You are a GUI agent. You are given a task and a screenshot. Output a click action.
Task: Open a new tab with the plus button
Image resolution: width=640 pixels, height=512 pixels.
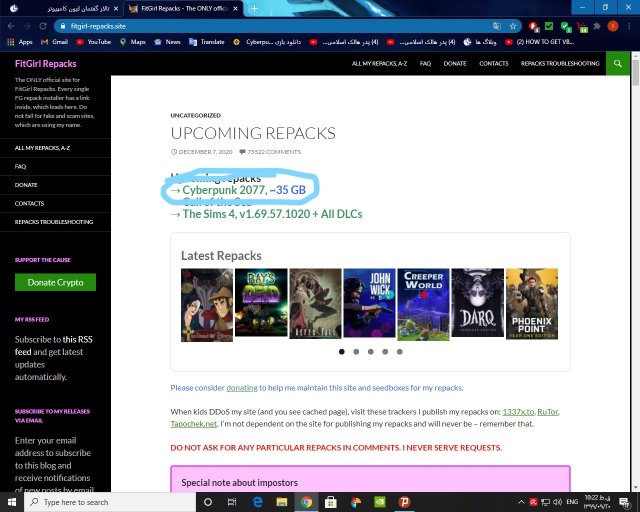(x=254, y=8)
